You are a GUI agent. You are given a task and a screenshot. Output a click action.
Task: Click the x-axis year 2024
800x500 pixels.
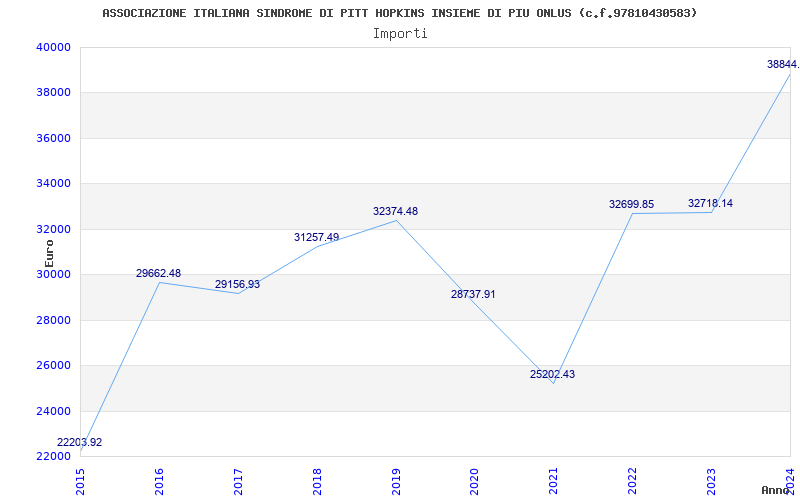click(x=791, y=482)
